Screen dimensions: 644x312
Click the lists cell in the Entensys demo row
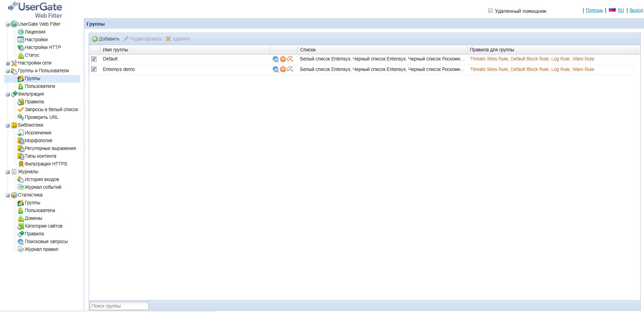(x=382, y=69)
